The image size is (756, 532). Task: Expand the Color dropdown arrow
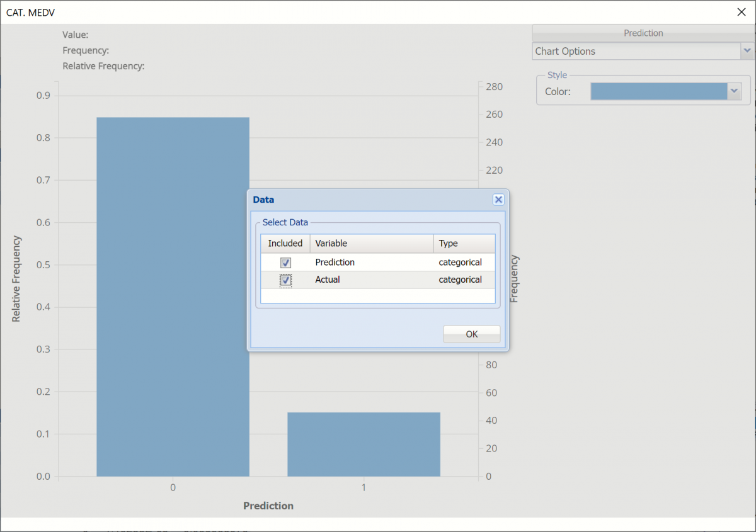[x=734, y=92]
